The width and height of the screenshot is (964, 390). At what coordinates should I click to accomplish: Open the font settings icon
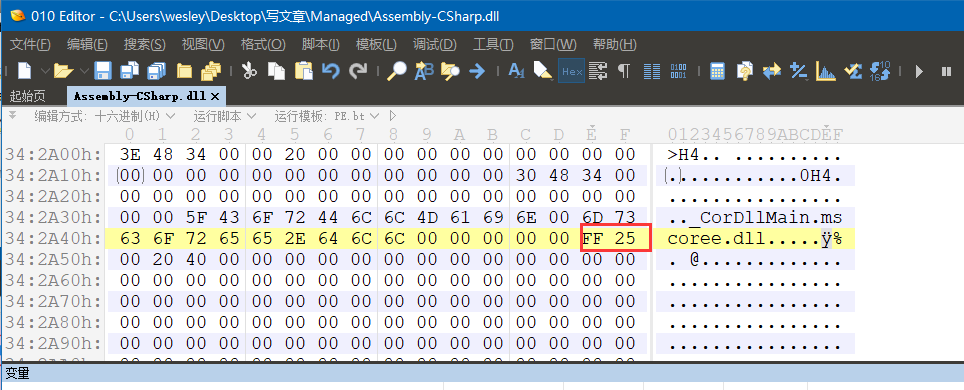(516, 71)
